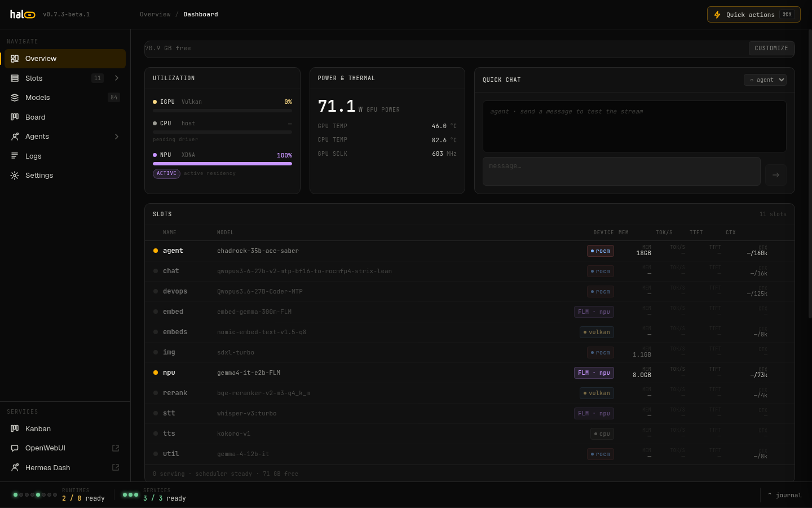The image size is (812, 508).
Task: Click the OpenWebUI chat bubble icon
Action: click(x=15, y=448)
